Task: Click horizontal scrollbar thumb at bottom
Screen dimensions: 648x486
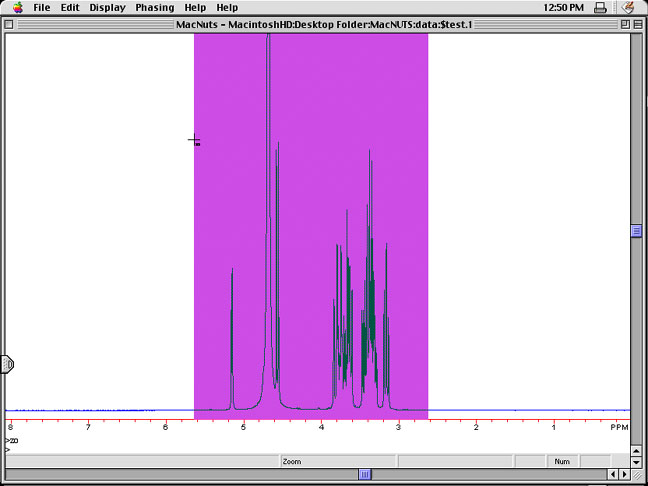Action: click(x=366, y=474)
